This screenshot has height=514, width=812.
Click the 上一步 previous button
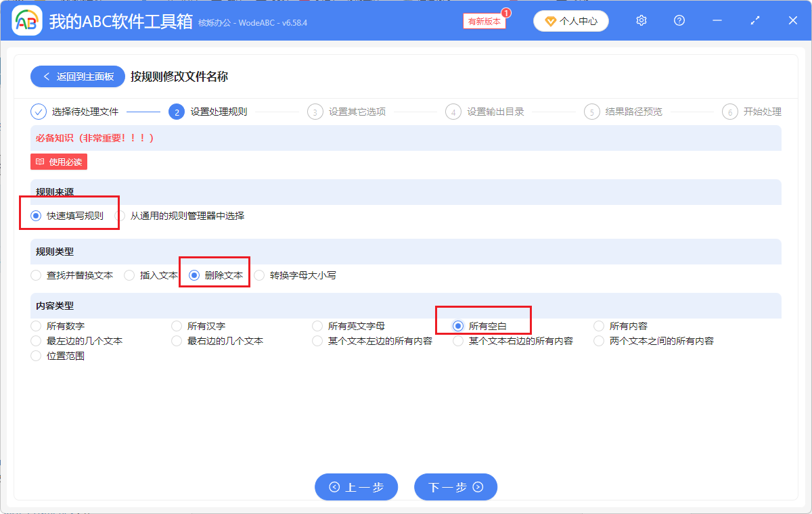click(356, 486)
